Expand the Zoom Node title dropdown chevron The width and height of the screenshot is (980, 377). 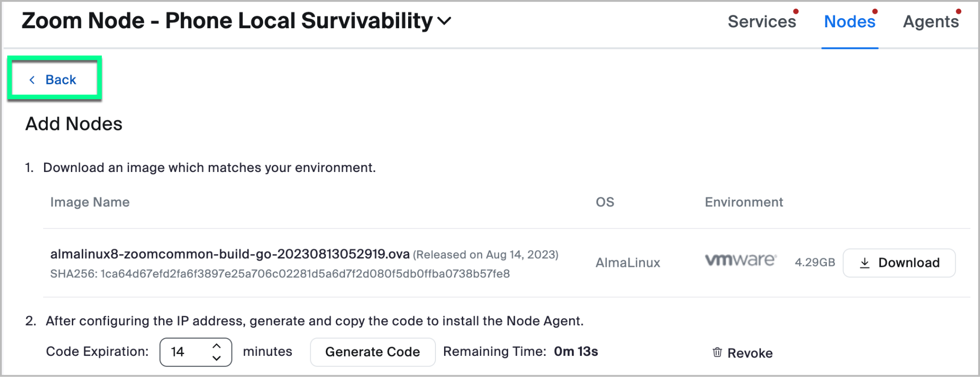pos(445,21)
